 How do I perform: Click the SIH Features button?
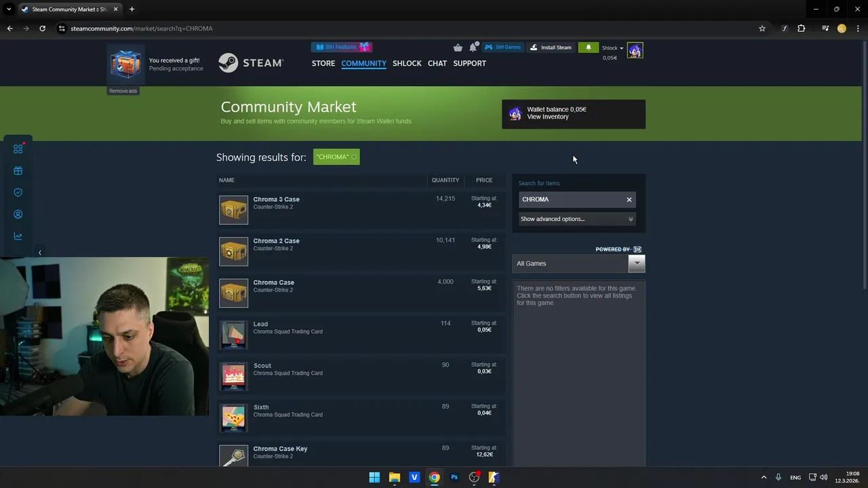342,47
